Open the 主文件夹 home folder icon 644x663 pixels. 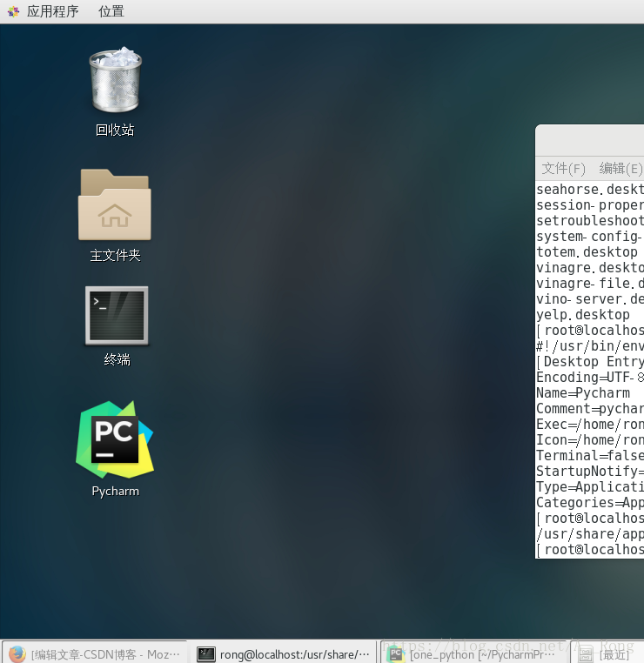click(115, 204)
